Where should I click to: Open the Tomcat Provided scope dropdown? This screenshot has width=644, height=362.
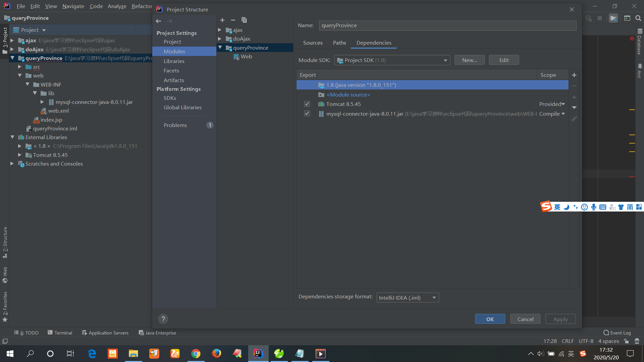click(x=552, y=104)
